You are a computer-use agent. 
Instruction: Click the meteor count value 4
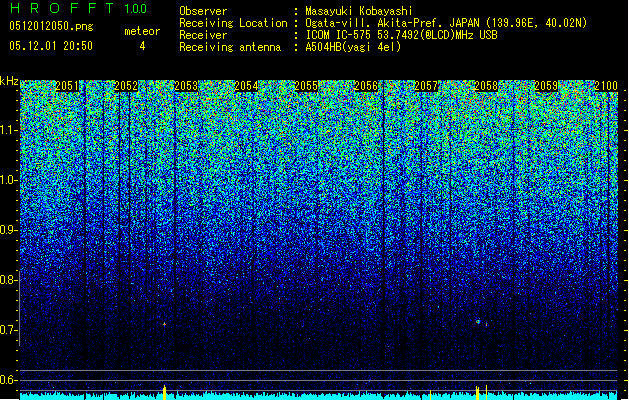click(142, 46)
